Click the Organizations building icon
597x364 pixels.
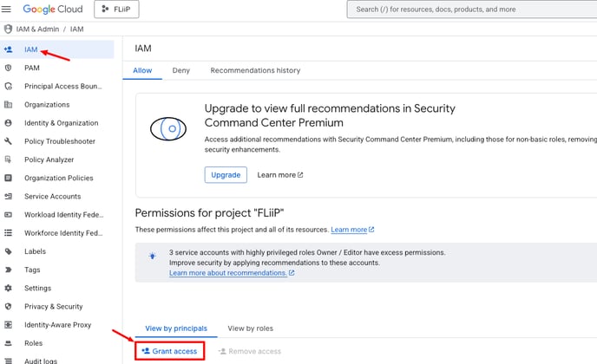[x=8, y=105]
